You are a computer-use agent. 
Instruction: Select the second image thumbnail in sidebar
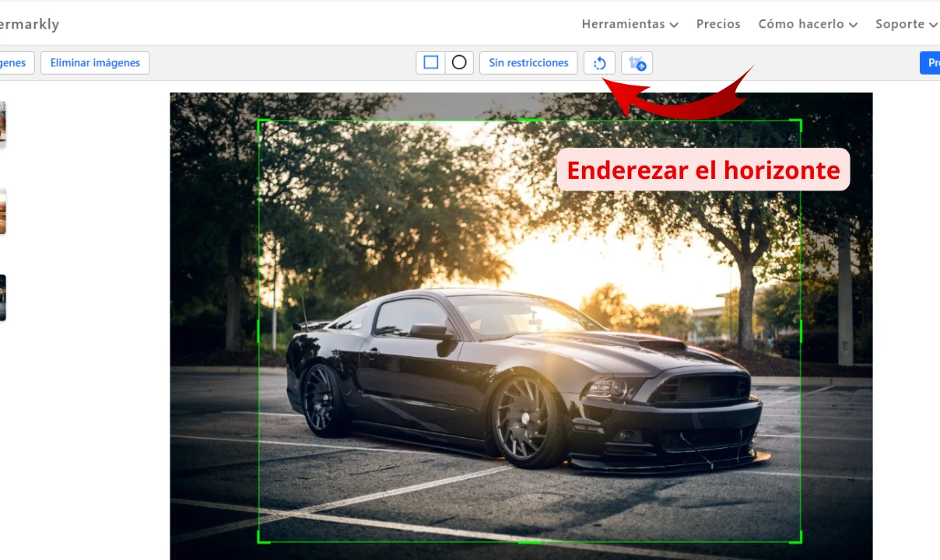(2, 211)
